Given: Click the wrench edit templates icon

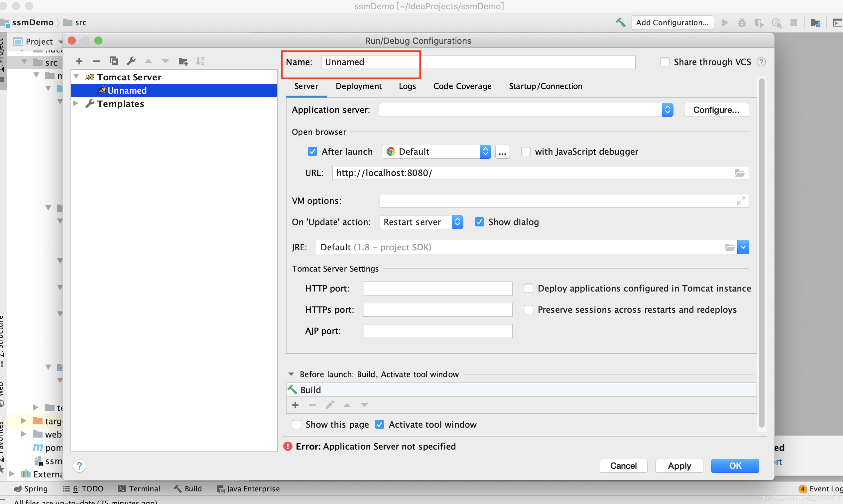Looking at the screenshot, I should [131, 61].
